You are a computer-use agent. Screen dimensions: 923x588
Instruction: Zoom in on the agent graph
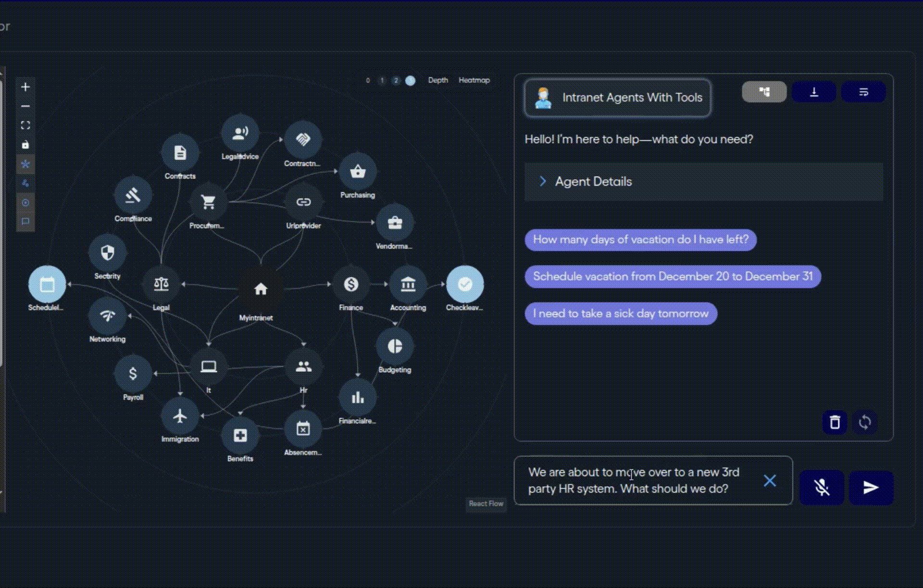tap(25, 87)
